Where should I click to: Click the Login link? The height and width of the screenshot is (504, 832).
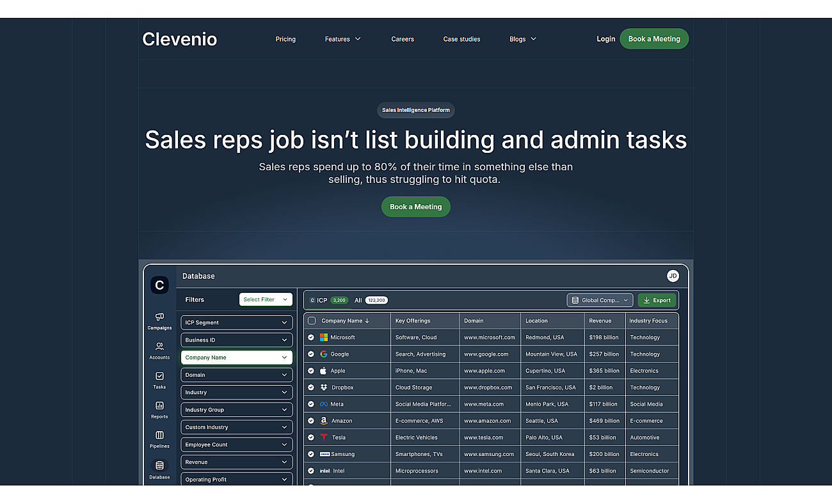pos(605,39)
